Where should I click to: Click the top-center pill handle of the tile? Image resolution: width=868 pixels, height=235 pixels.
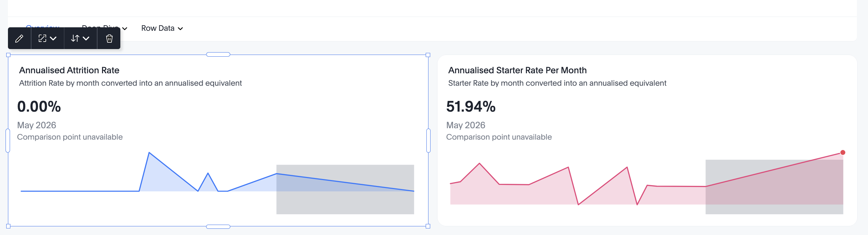[x=218, y=55]
